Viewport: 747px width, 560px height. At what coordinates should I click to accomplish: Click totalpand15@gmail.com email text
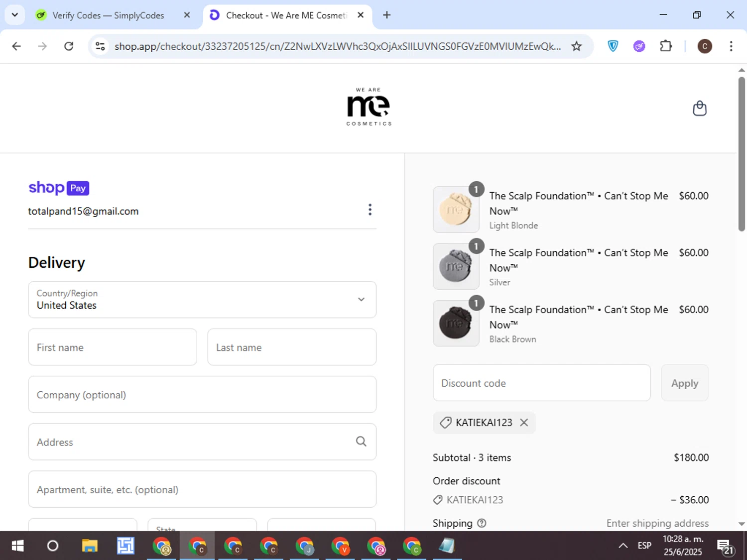tap(83, 211)
